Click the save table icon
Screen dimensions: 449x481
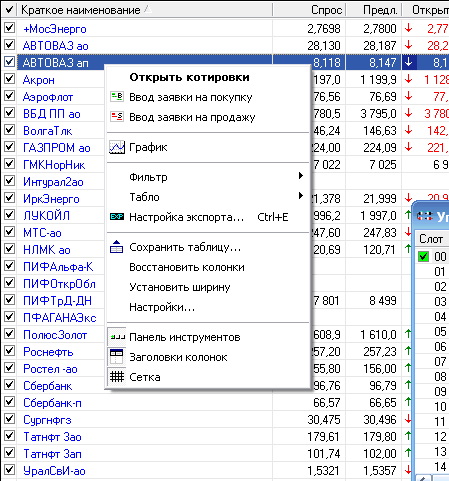117,247
